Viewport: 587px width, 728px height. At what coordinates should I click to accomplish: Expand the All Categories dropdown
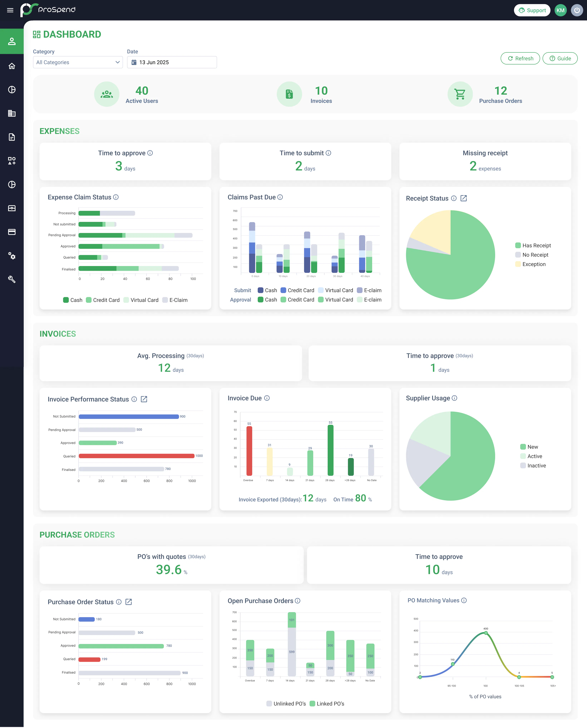[x=78, y=62]
